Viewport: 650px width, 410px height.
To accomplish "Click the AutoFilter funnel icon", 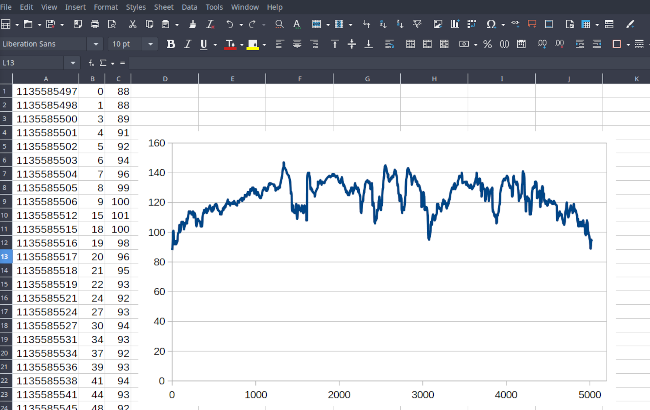I will 418,23.
